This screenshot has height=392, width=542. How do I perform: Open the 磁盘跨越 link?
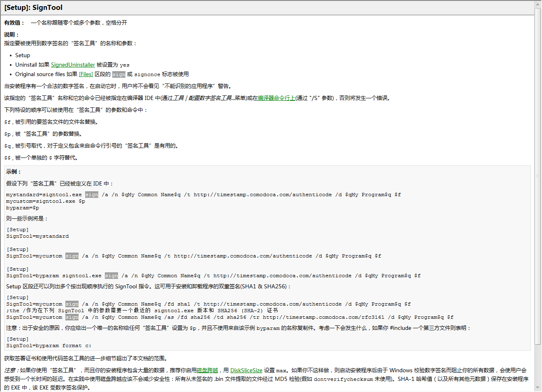207,371
